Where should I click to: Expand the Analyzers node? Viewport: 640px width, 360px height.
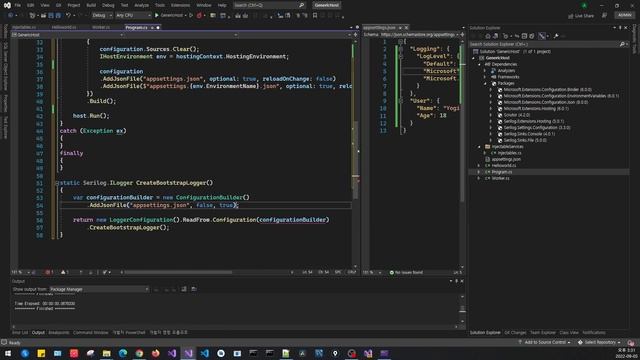tap(485, 71)
